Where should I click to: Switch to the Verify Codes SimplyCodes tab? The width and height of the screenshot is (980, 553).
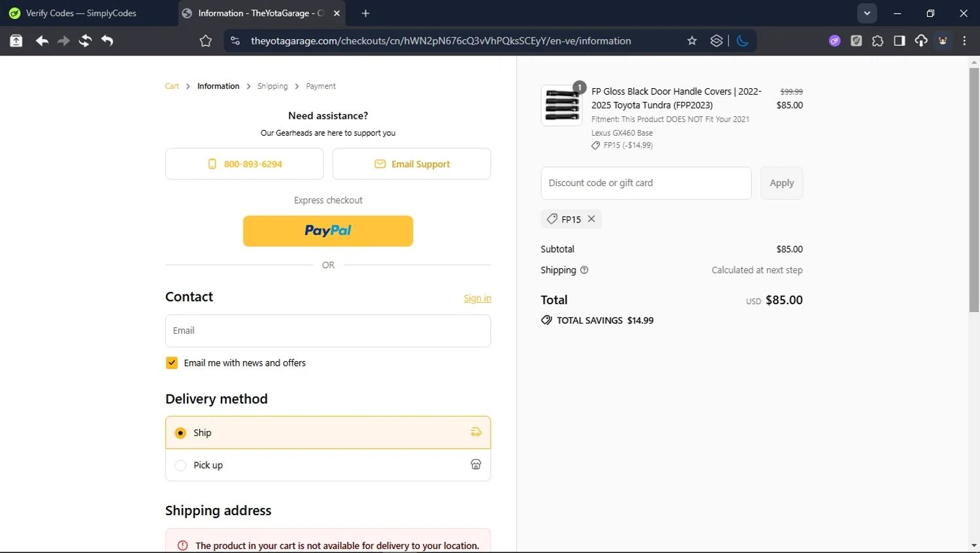click(x=88, y=13)
